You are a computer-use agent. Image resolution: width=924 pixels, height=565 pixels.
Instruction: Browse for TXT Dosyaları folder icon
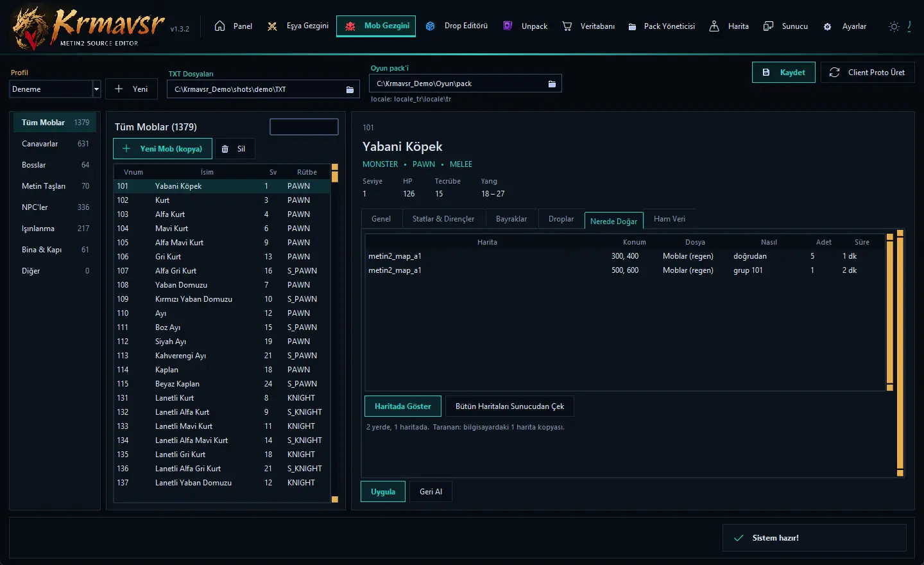[x=350, y=90]
